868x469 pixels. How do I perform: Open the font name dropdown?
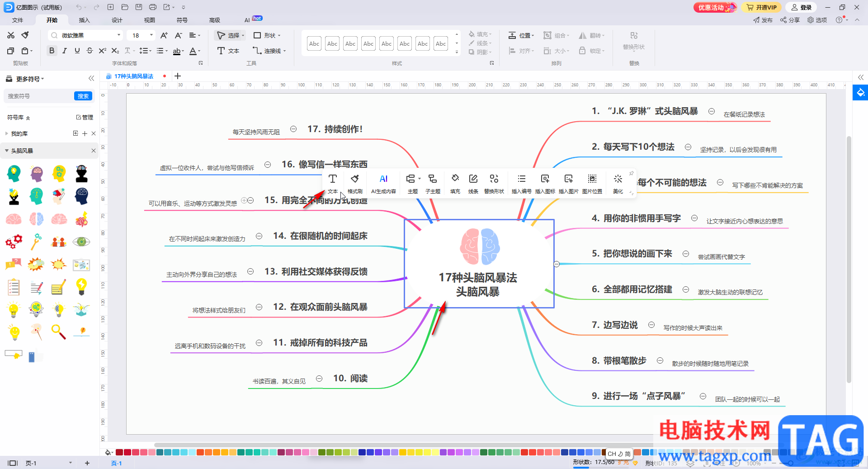[119, 35]
